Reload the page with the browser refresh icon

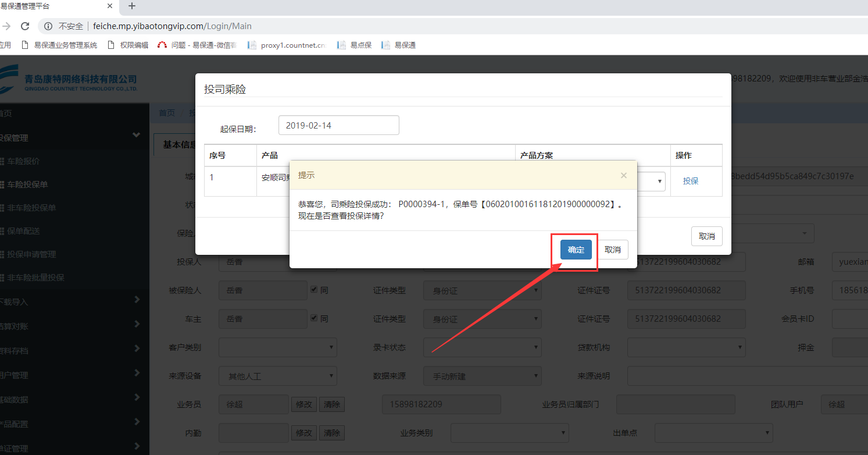tap(25, 26)
